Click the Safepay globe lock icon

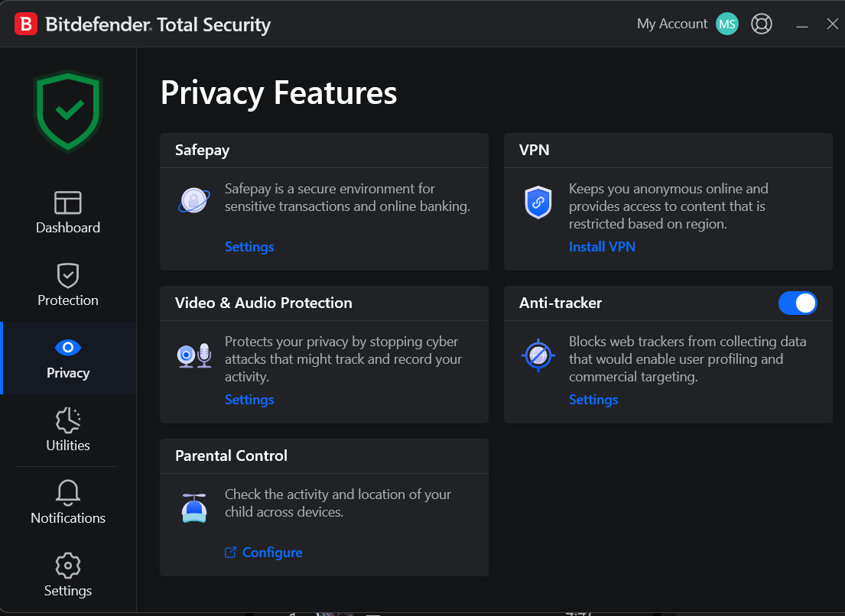pos(194,200)
